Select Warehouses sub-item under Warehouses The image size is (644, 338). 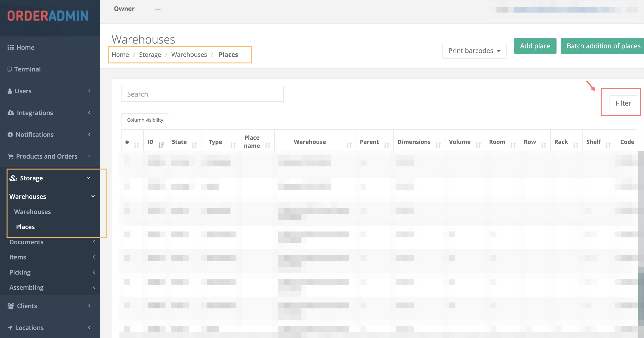(x=32, y=212)
